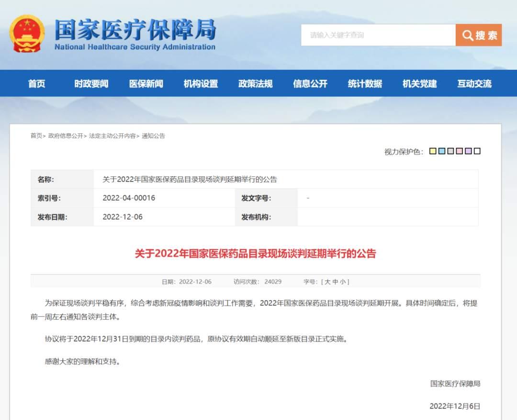Image resolution: width=517 pixels, height=420 pixels.
Task: Open the 信息公开 navigation menu
Action: click(x=310, y=83)
